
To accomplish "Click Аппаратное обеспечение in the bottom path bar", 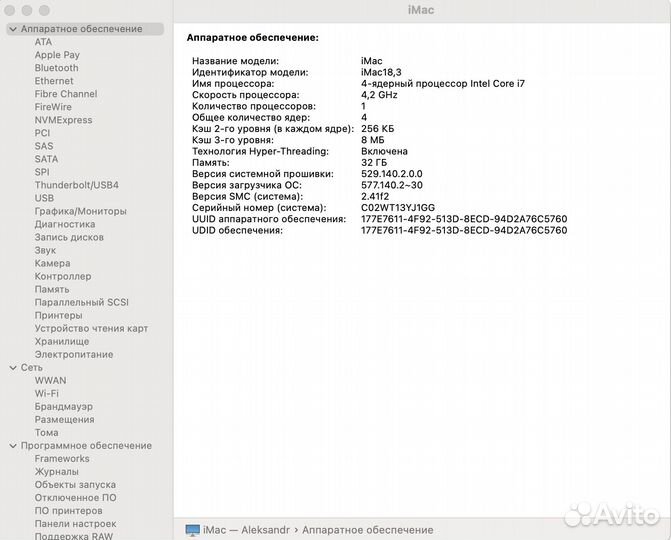I will [x=367, y=529].
